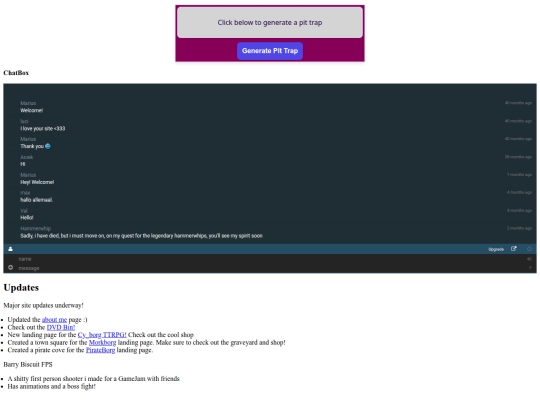Open the emoji picker next to message
Viewport: 540px width, 405px height.
point(10,267)
